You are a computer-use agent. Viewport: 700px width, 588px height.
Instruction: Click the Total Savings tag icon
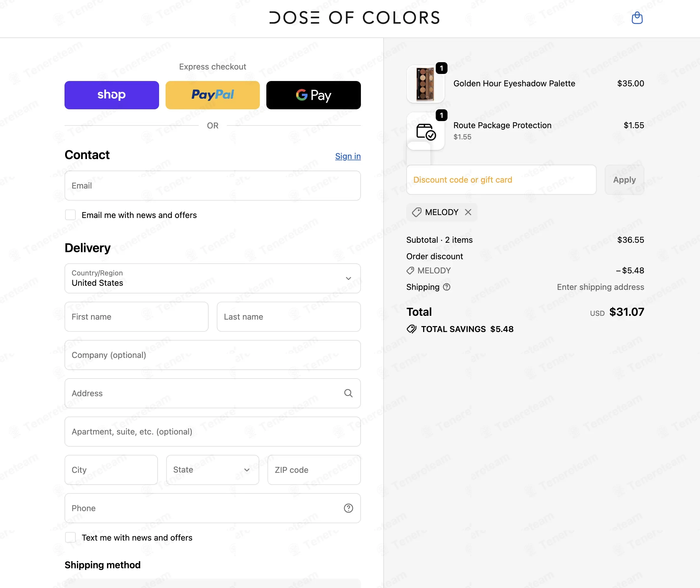point(412,329)
